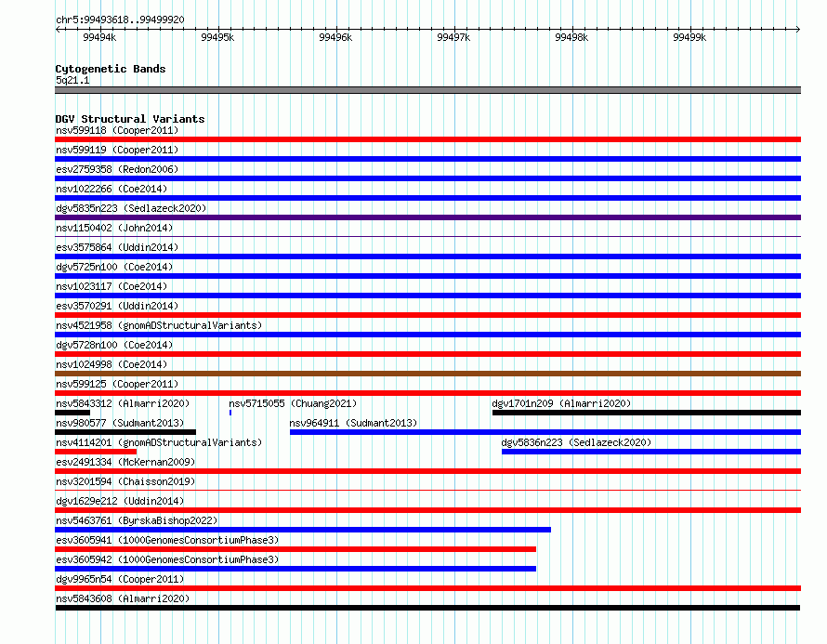The width and height of the screenshot is (827, 644).
Task: Click the dgv1629e212 (Uddin2014) label
Action: click(x=120, y=501)
